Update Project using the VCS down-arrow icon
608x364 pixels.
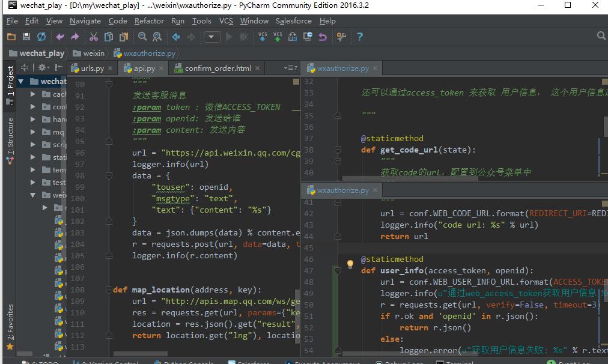[263, 36]
